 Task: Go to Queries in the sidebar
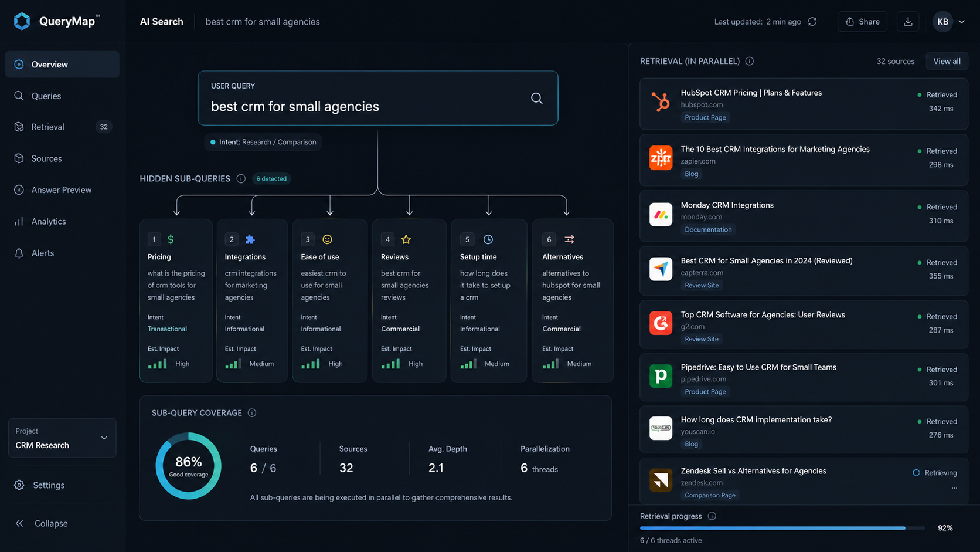coord(62,96)
